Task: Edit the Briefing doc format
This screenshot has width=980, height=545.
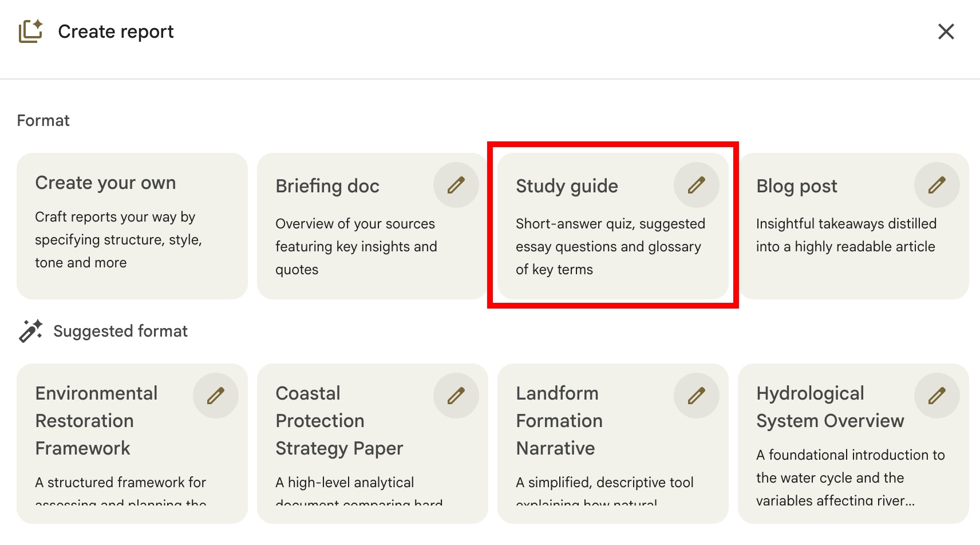Action: coord(456,184)
